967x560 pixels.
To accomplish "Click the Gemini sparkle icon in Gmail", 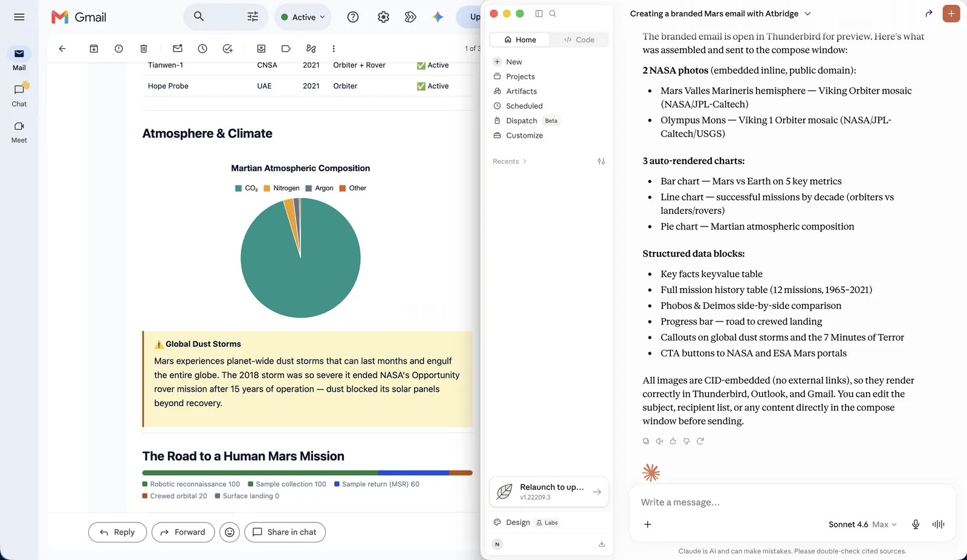I will 438,17.
